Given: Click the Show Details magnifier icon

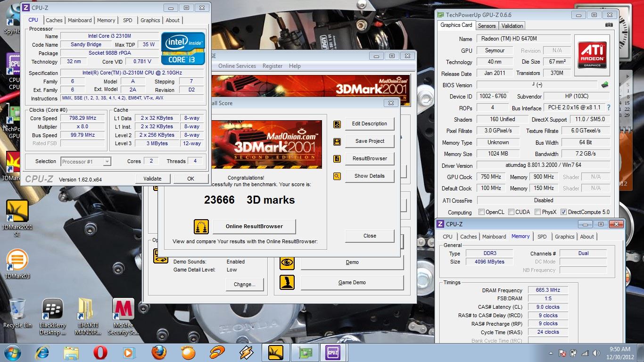Looking at the screenshot, I should click(x=337, y=176).
